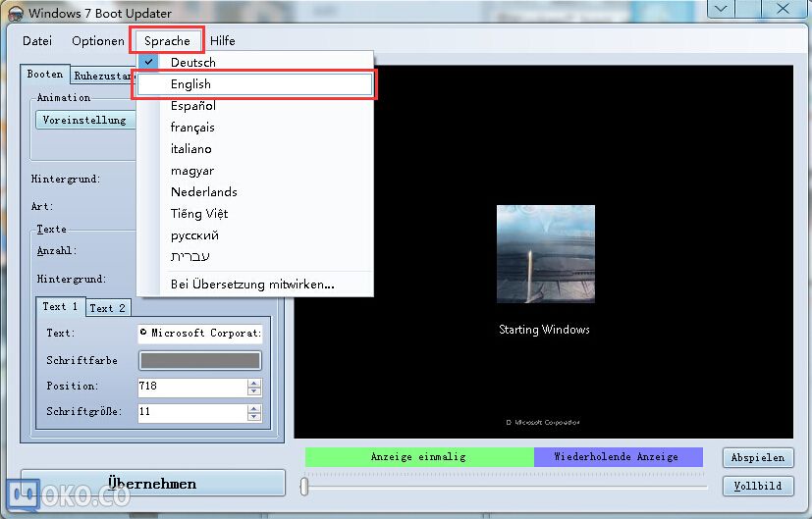
Task: Click the Übernehmen button
Action: pos(153,484)
